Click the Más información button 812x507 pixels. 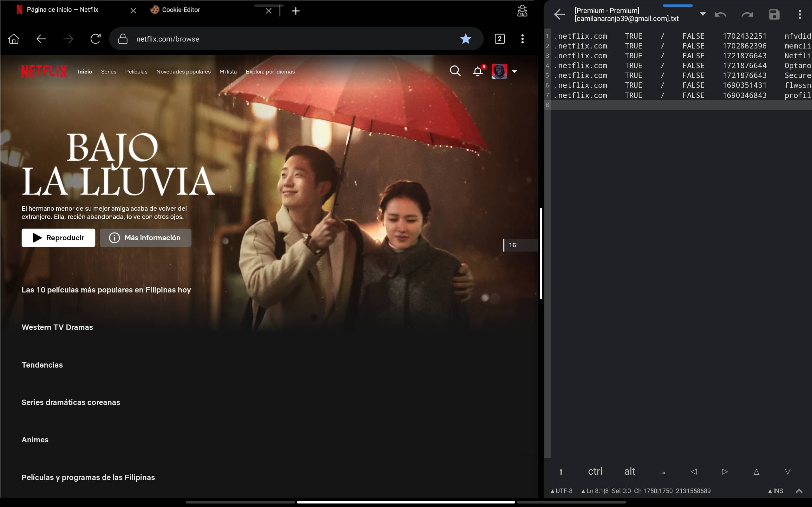point(146,238)
